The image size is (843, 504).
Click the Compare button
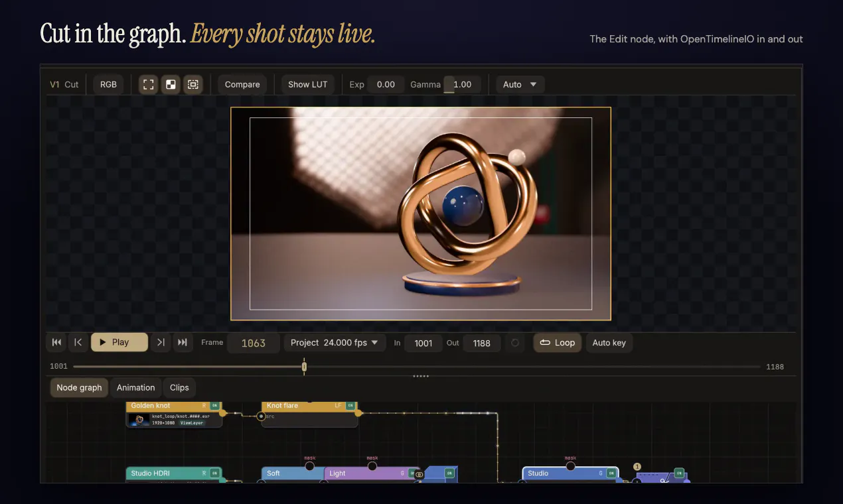tap(242, 84)
